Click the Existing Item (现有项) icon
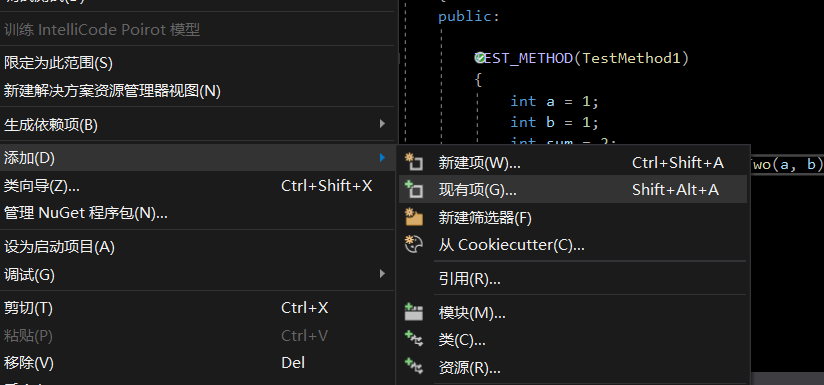Image resolution: width=824 pixels, height=385 pixels. [x=414, y=189]
